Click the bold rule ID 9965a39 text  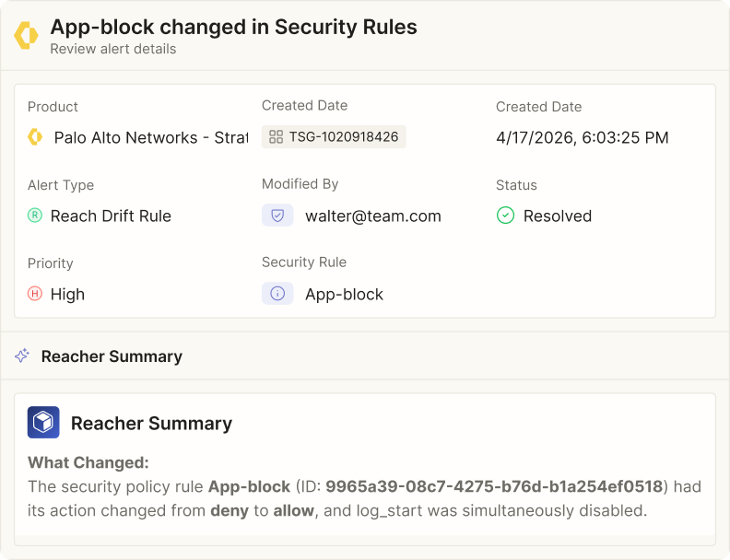pos(494,486)
